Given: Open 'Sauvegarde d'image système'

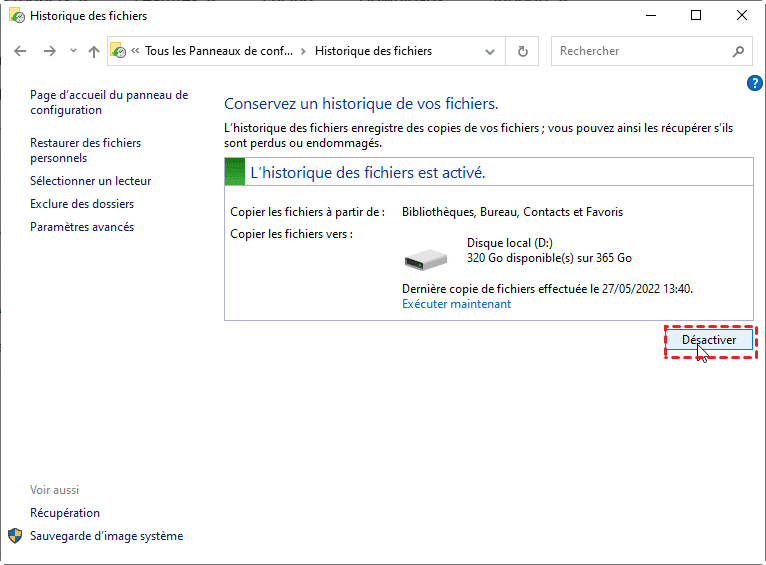Looking at the screenshot, I should click(x=106, y=536).
